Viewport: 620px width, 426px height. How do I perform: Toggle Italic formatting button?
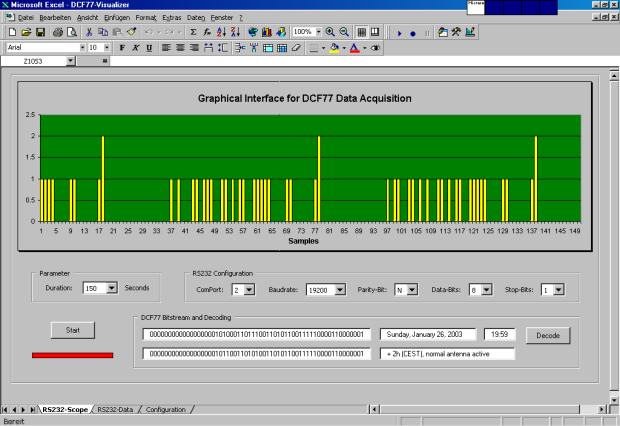[135, 47]
